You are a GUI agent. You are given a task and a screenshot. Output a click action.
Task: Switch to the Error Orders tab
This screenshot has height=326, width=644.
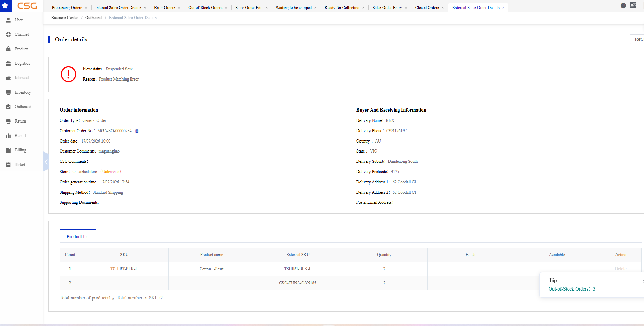(x=164, y=8)
